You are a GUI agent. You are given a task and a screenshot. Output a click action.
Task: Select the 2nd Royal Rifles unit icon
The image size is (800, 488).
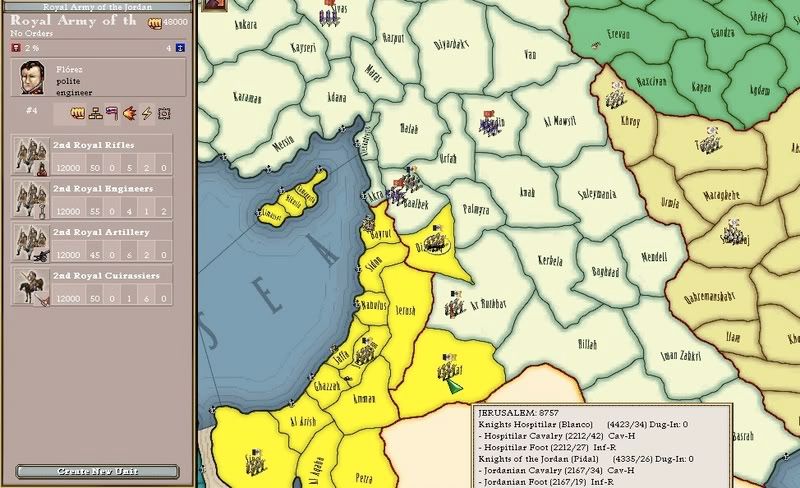tap(31, 156)
